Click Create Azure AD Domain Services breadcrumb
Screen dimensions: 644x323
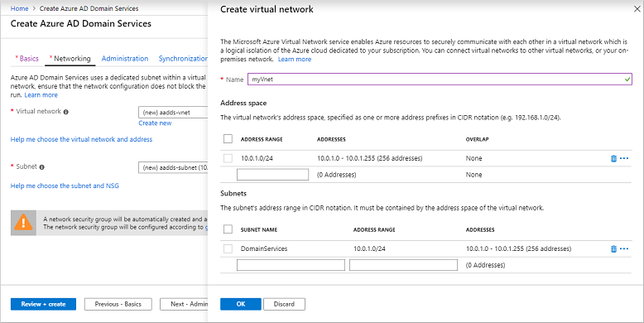pyautogui.click(x=89, y=8)
